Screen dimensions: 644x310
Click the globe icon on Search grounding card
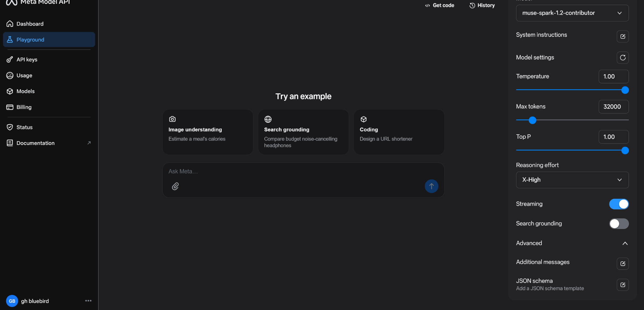pyautogui.click(x=268, y=119)
